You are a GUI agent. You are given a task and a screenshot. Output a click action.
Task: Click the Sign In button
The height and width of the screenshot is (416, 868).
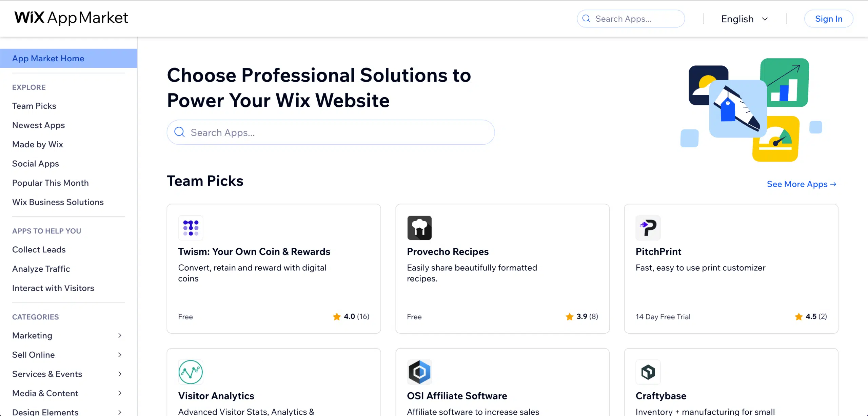829,19
